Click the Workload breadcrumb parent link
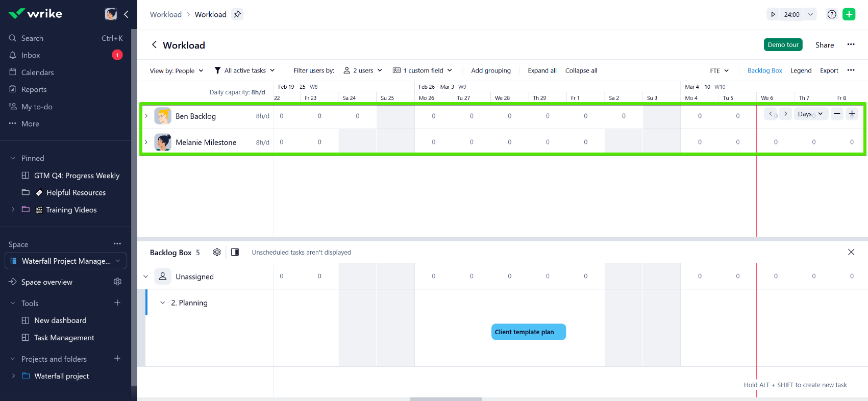Viewport: 868px width, 401px height. coord(166,14)
